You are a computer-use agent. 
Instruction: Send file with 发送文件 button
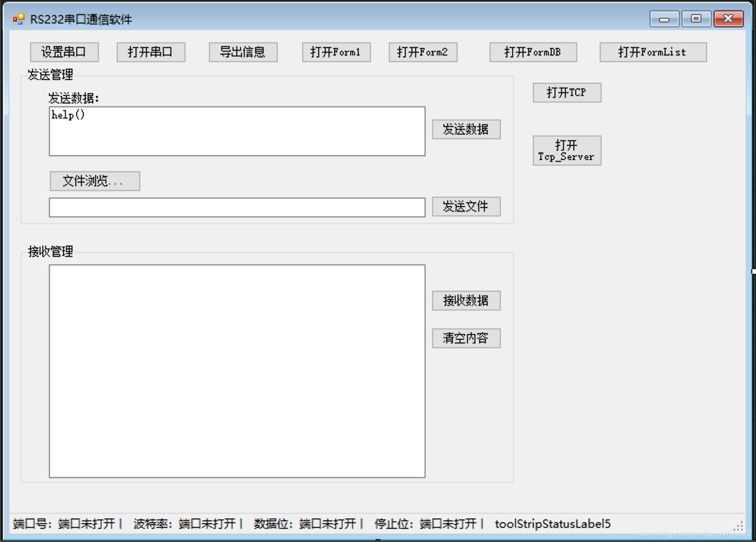point(466,207)
